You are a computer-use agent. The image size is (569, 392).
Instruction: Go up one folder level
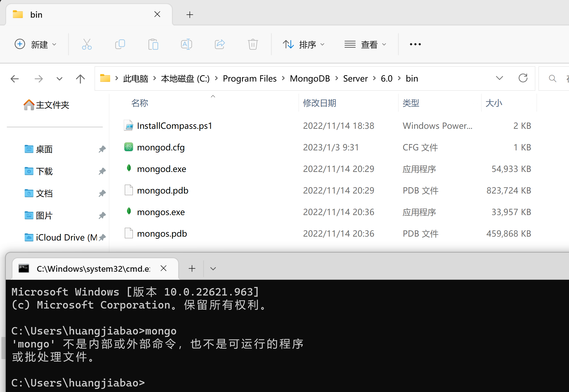[x=80, y=79]
